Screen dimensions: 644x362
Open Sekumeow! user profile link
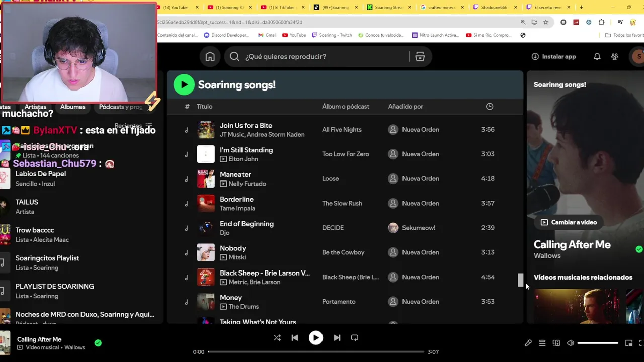pyautogui.click(x=419, y=228)
